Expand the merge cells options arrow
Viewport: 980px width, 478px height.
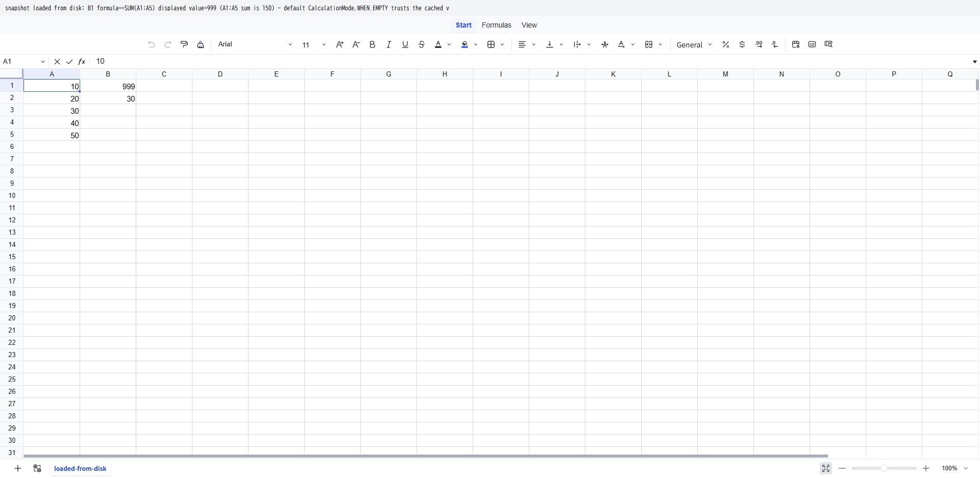click(x=660, y=44)
